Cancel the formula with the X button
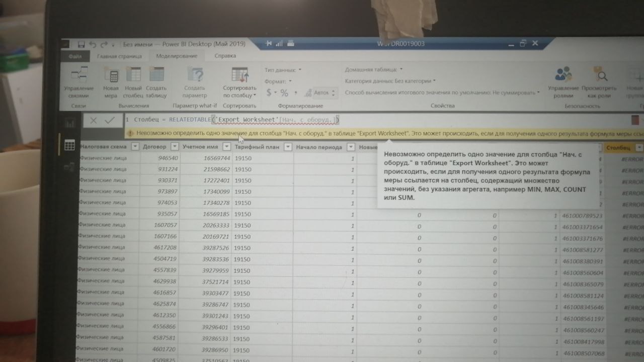Screen dimensions: 644x362 (93, 120)
